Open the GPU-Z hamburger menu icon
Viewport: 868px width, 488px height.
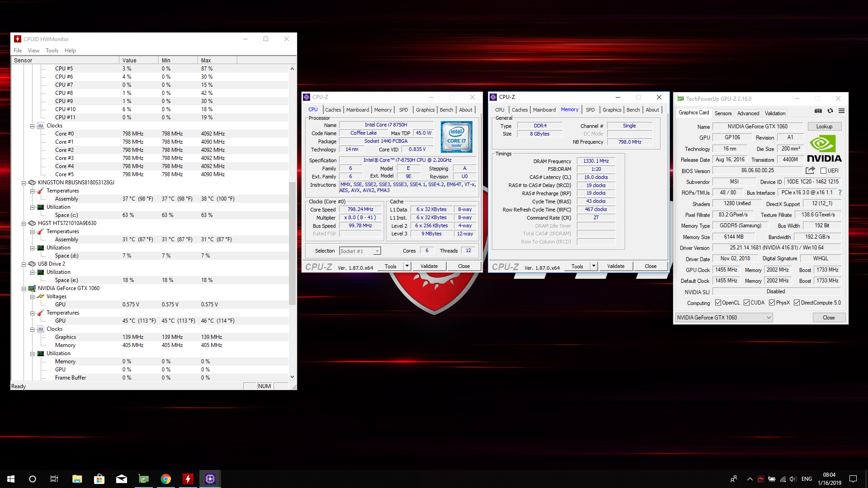point(841,111)
